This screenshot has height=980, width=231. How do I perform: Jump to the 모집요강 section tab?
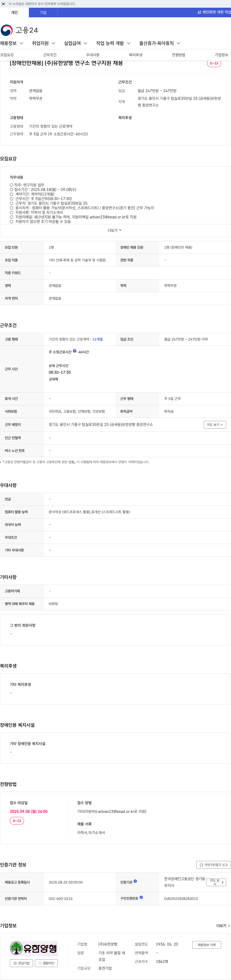tap(7, 55)
